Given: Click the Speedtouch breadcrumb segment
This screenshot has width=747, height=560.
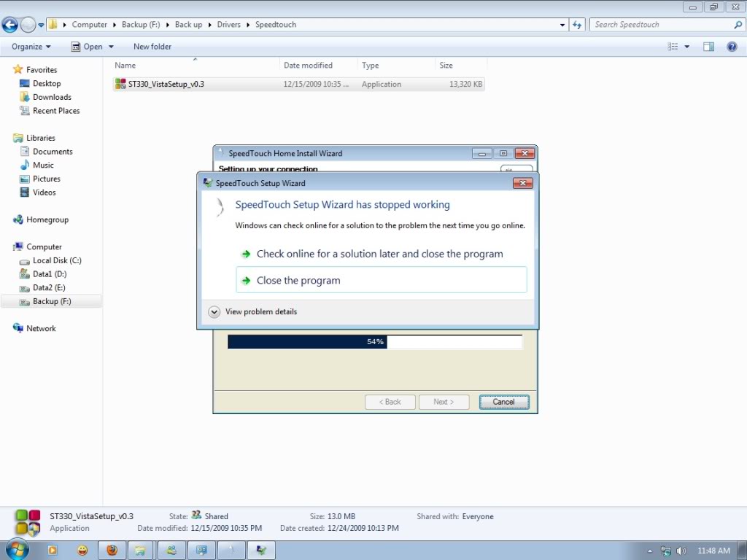Looking at the screenshot, I should point(276,25).
